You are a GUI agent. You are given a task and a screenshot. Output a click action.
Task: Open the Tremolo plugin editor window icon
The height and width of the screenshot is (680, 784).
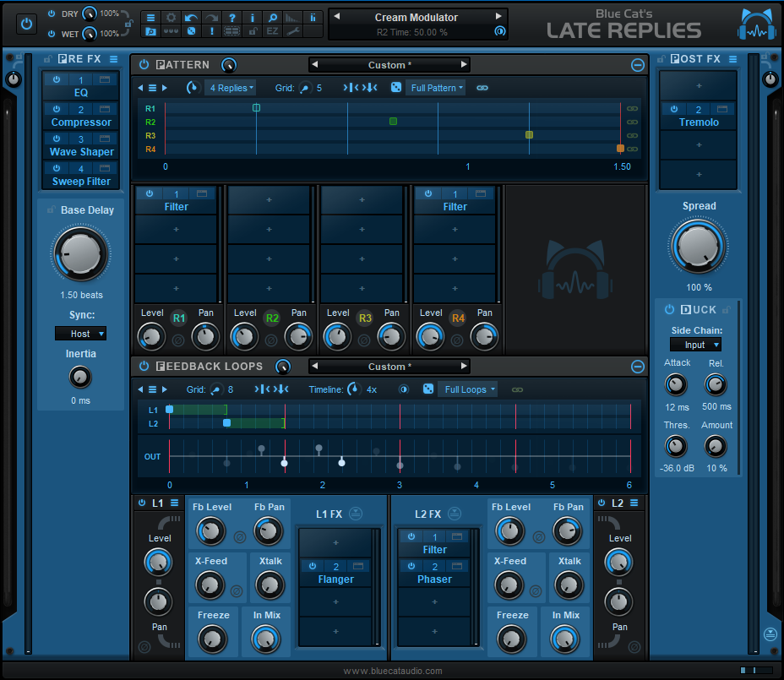click(722, 109)
